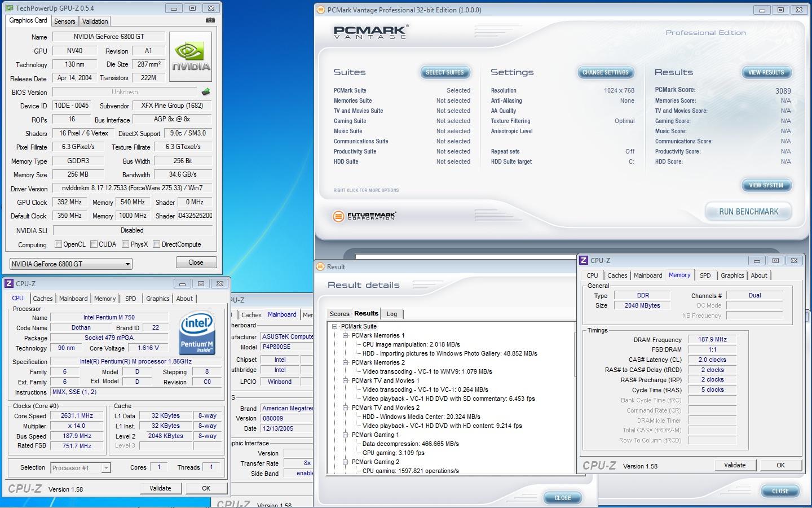Open the Processor #1 selection dropdown
This screenshot has height=508, width=812.
point(80,467)
